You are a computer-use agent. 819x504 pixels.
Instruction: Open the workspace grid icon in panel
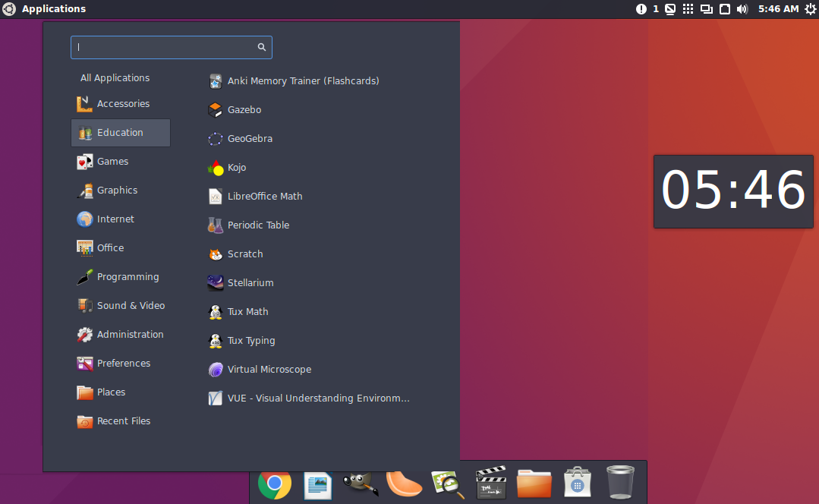688,9
